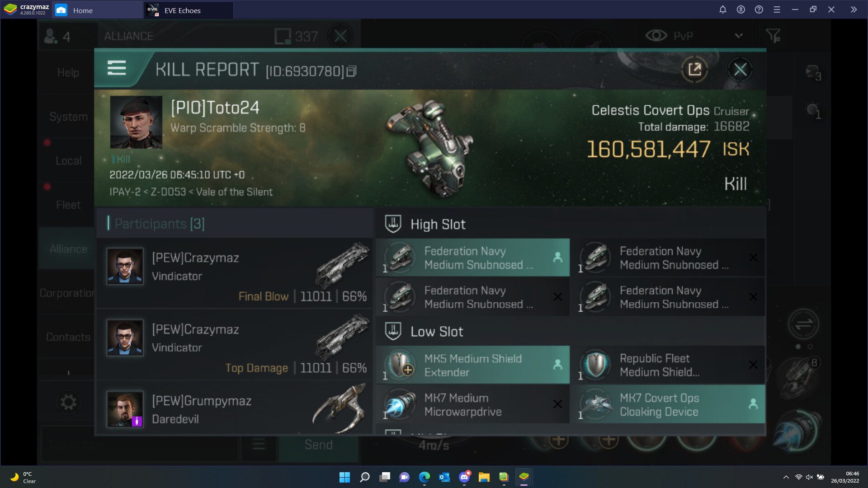Close the kill report panel
The height and width of the screenshot is (488, 868).
[x=740, y=70]
